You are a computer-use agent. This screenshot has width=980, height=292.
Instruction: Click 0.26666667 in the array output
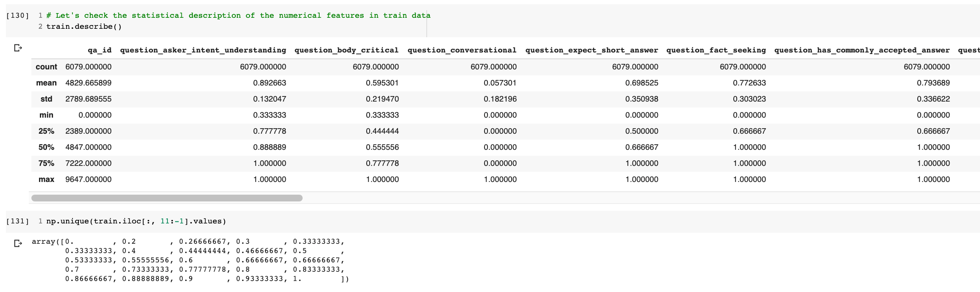click(203, 242)
